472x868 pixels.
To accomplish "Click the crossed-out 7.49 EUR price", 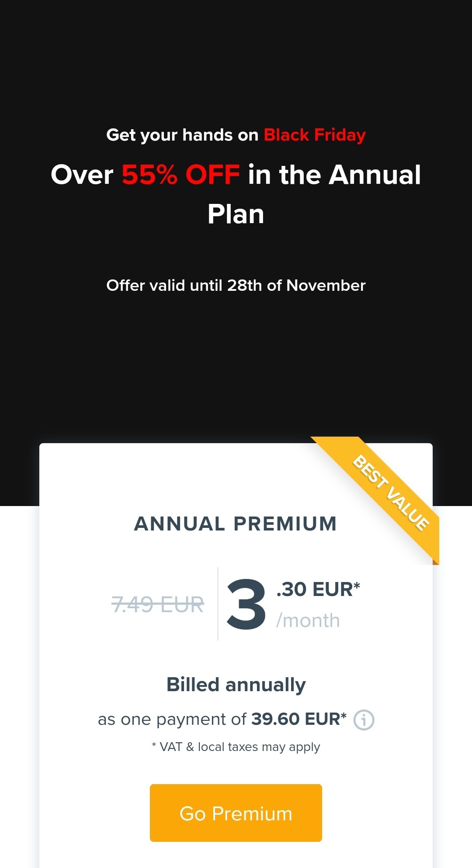I will point(158,605).
